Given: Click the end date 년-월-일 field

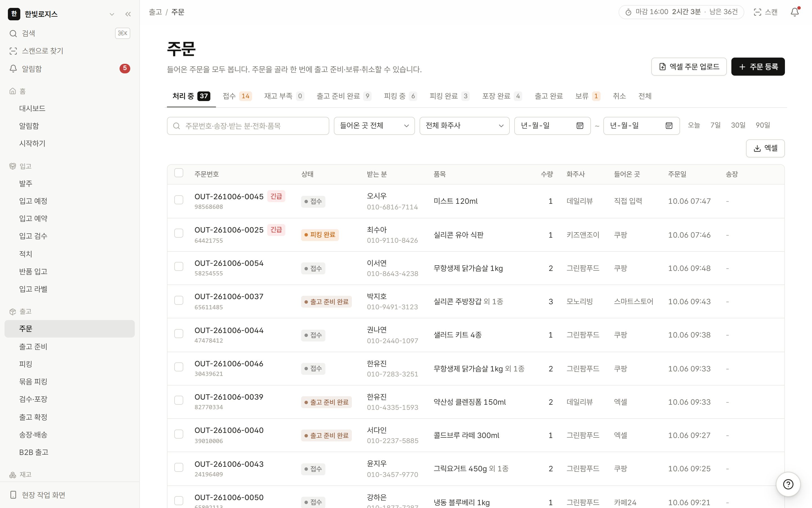Looking at the screenshot, I should pyautogui.click(x=641, y=126).
